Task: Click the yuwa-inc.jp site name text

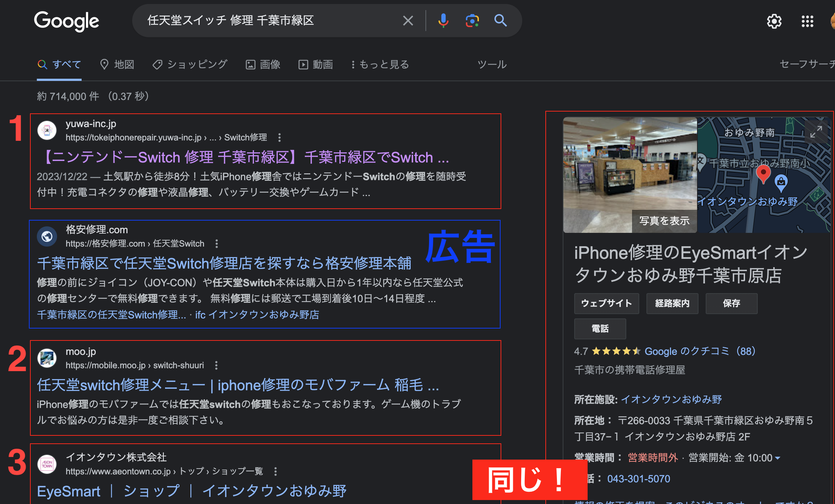Action: pos(91,124)
